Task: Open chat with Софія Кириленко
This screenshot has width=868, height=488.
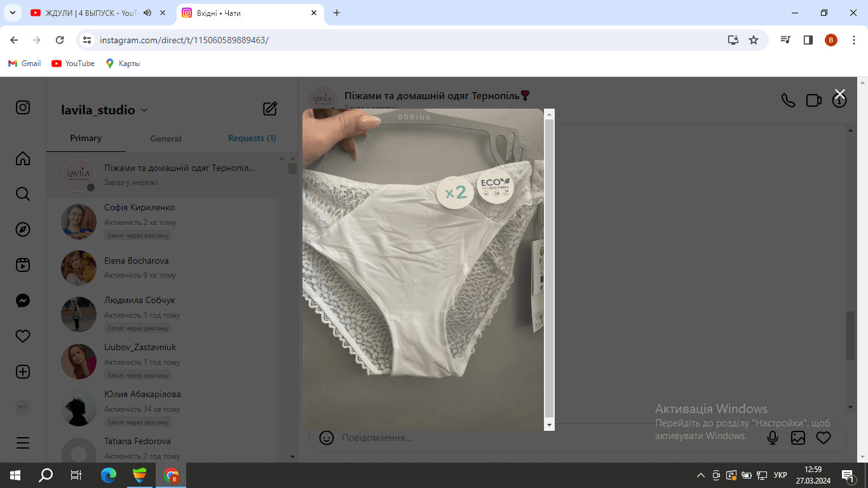Action: pos(161,222)
